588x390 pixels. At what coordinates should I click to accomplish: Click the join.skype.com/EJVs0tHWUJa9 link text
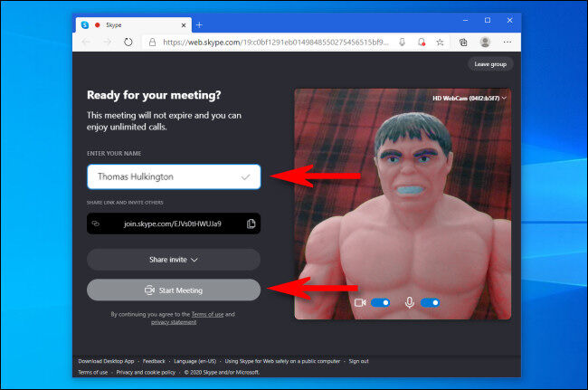(x=173, y=224)
